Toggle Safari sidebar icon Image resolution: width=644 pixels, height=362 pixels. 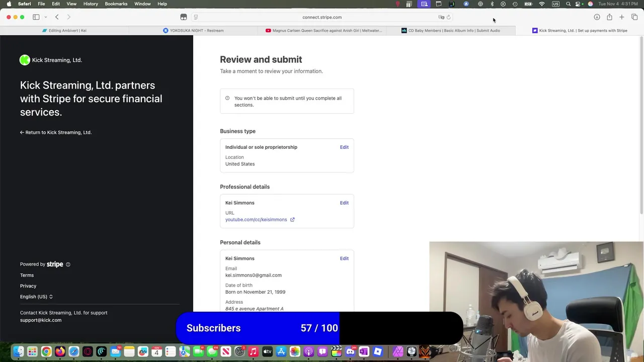tap(36, 17)
